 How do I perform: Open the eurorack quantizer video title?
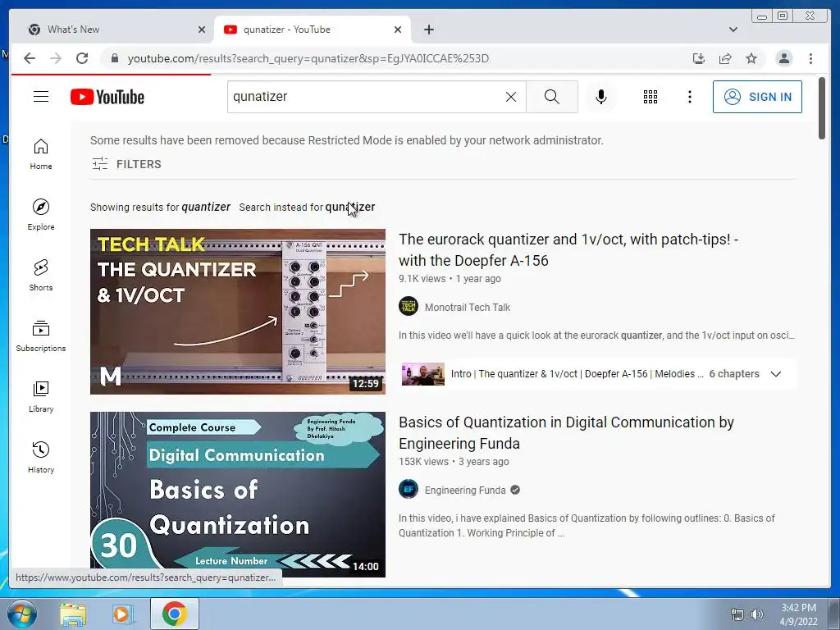(x=568, y=249)
